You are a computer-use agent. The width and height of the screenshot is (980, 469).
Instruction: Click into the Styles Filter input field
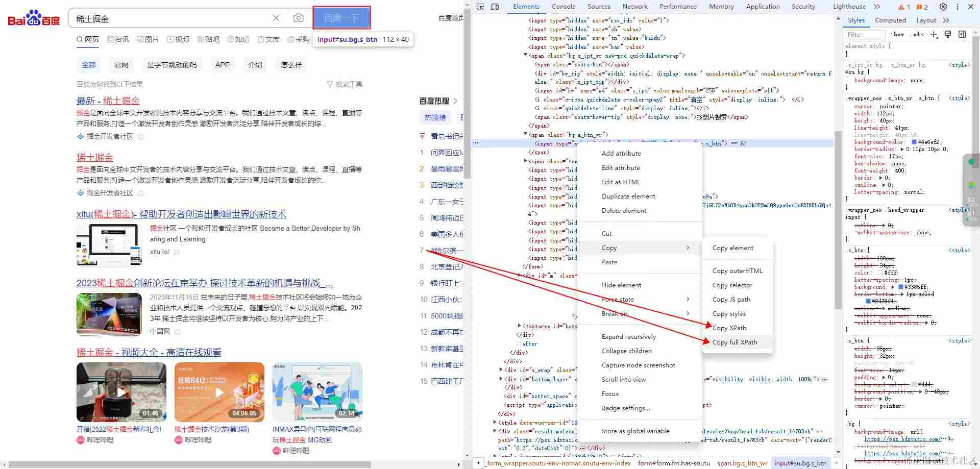865,34
